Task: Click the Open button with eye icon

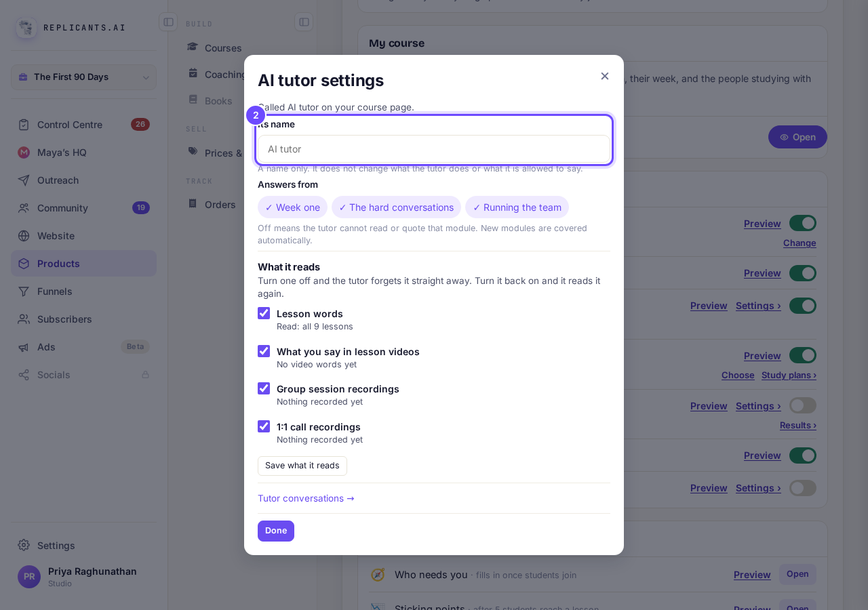Action: point(797,137)
